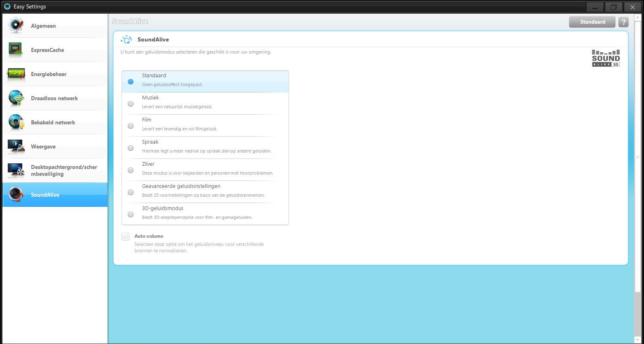Screen dimensions: 644x344
Task: Click the Energiebeheer battery icon
Action: [16, 74]
